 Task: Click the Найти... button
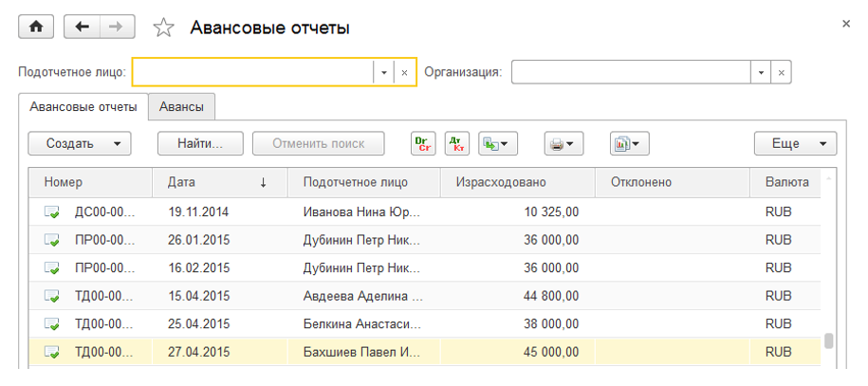click(x=198, y=144)
